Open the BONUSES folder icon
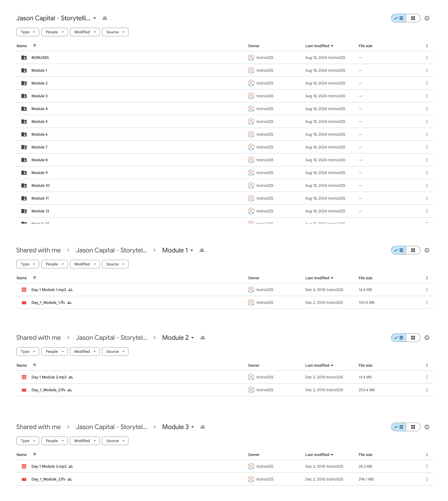 point(24,58)
